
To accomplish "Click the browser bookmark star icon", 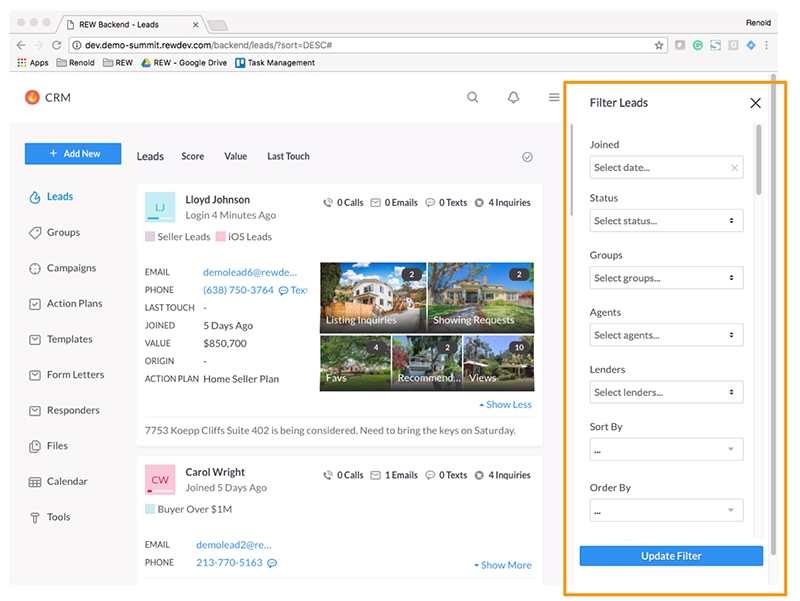I will [x=659, y=45].
